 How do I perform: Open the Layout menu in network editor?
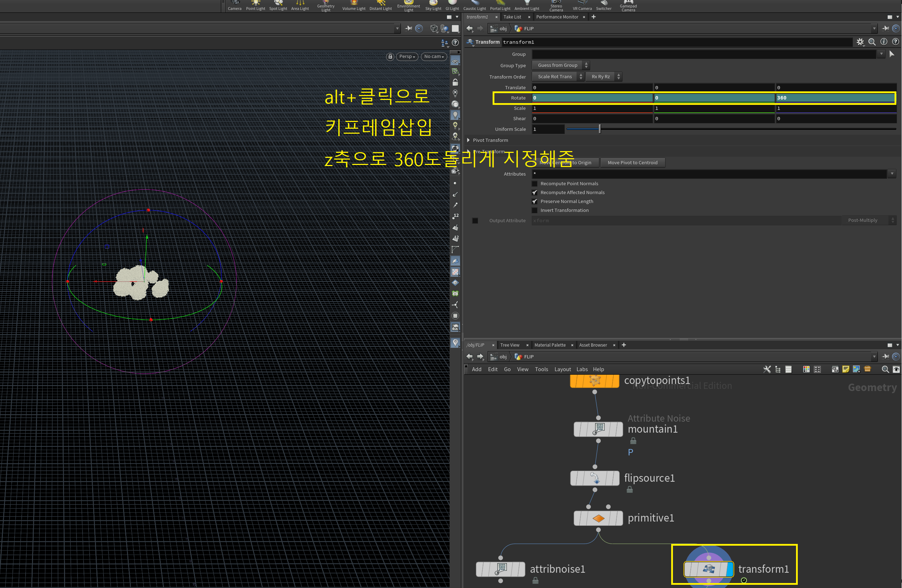[x=562, y=369]
